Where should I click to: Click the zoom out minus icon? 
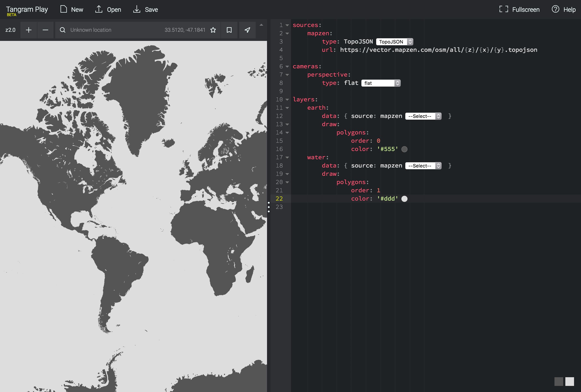[x=45, y=30]
